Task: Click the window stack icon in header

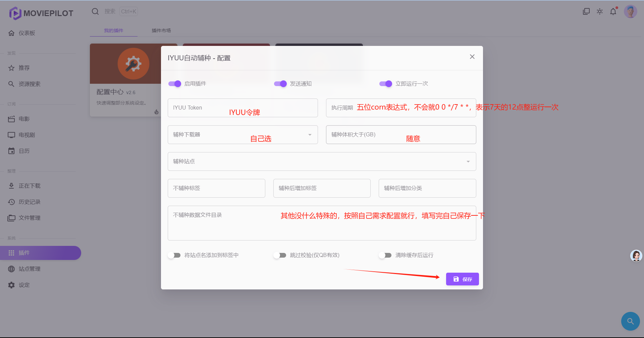Action: (x=586, y=12)
